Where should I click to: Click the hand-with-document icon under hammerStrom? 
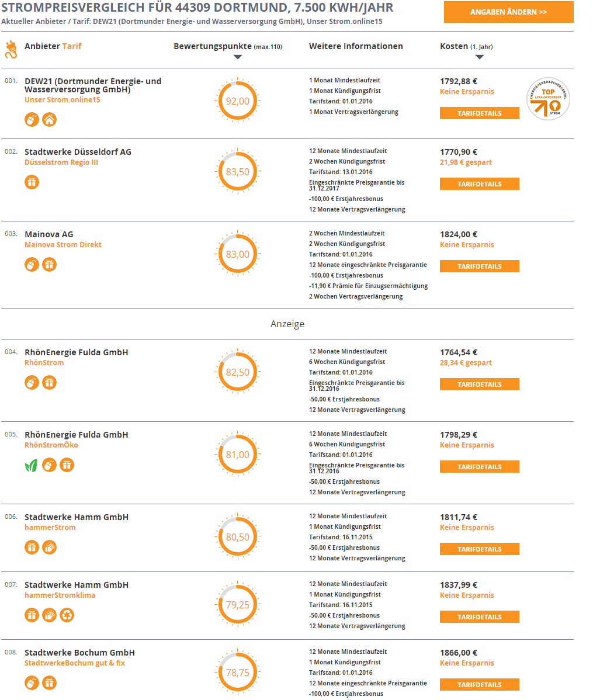(49, 547)
